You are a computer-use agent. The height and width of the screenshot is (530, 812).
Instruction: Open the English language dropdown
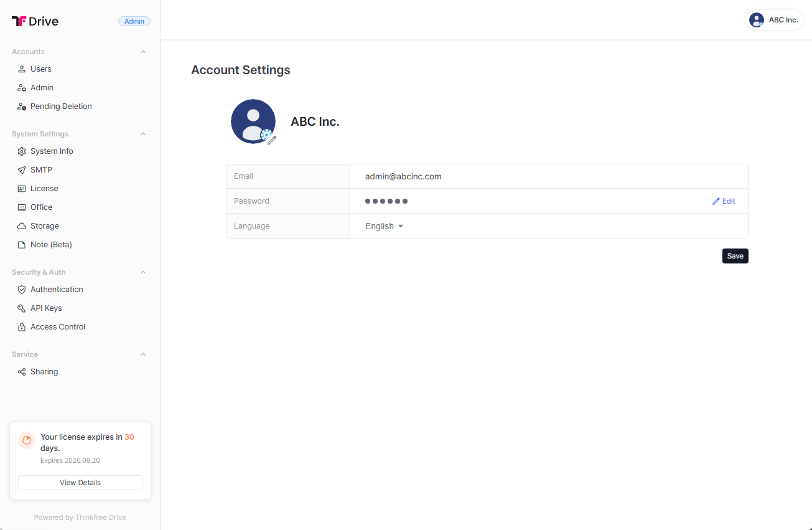(x=385, y=226)
